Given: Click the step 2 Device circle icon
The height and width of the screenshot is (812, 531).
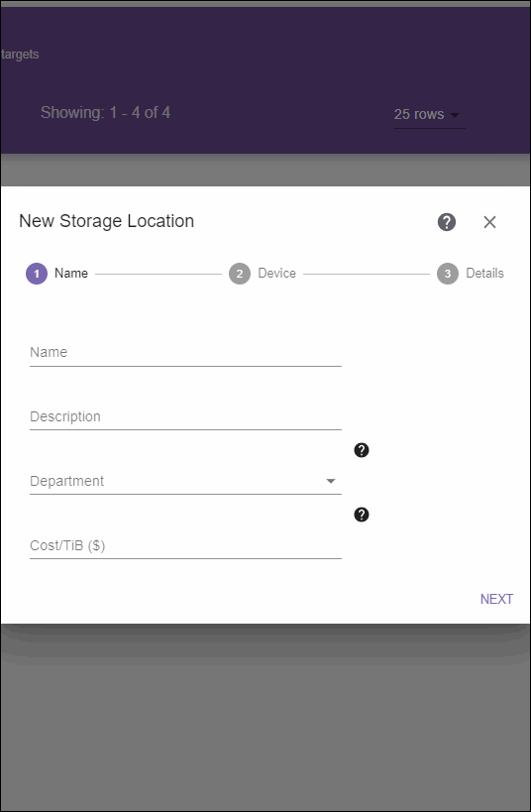Looking at the screenshot, I should click(x=240, y=274).
